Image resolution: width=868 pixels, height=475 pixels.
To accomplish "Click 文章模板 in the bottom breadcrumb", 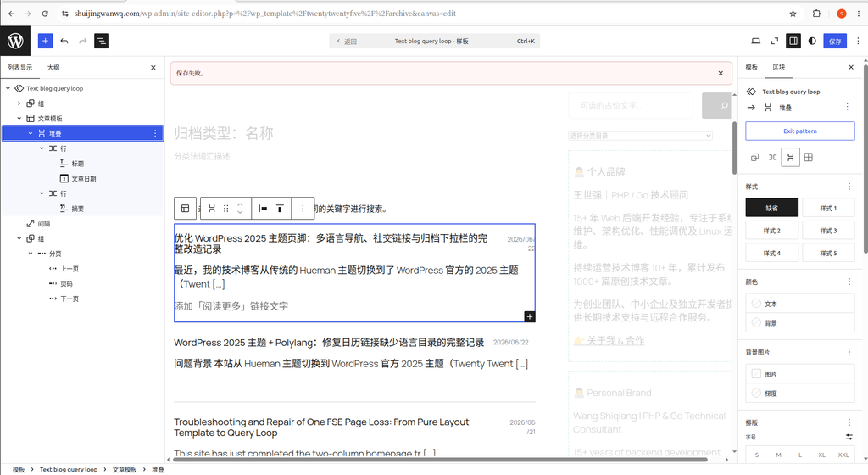I will tap(125, 469).
